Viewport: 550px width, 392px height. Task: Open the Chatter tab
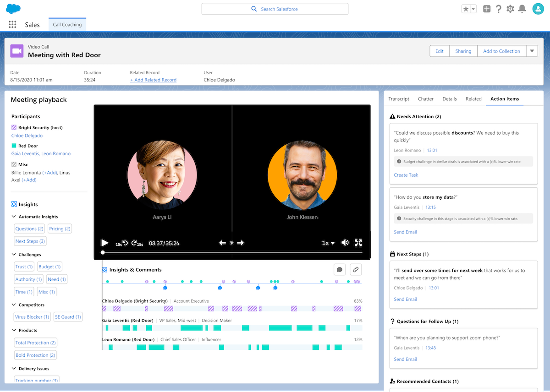point(425,99)
